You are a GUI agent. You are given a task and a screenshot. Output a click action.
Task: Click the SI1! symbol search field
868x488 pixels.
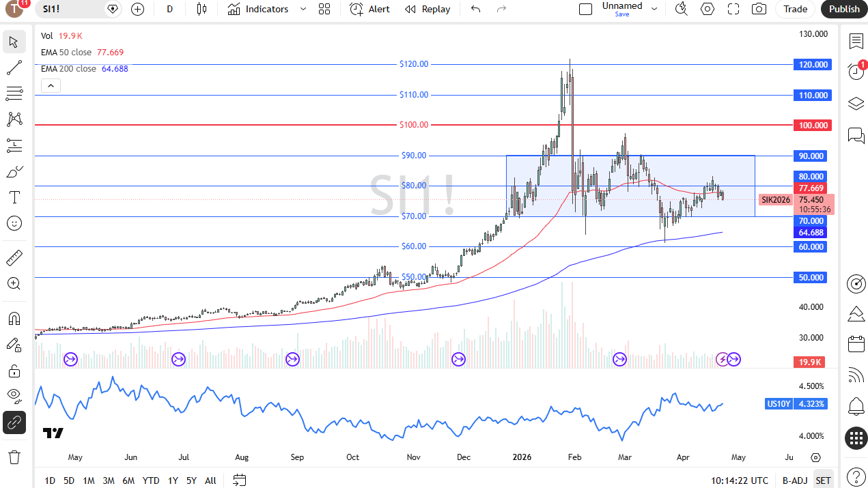[x=71, y=9]
